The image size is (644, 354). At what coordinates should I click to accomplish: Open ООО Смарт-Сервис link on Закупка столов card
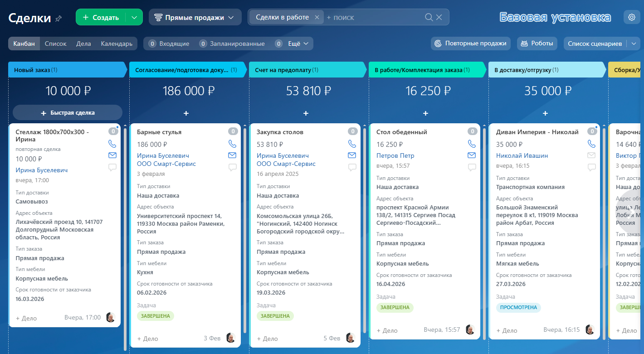pos(286,164)
